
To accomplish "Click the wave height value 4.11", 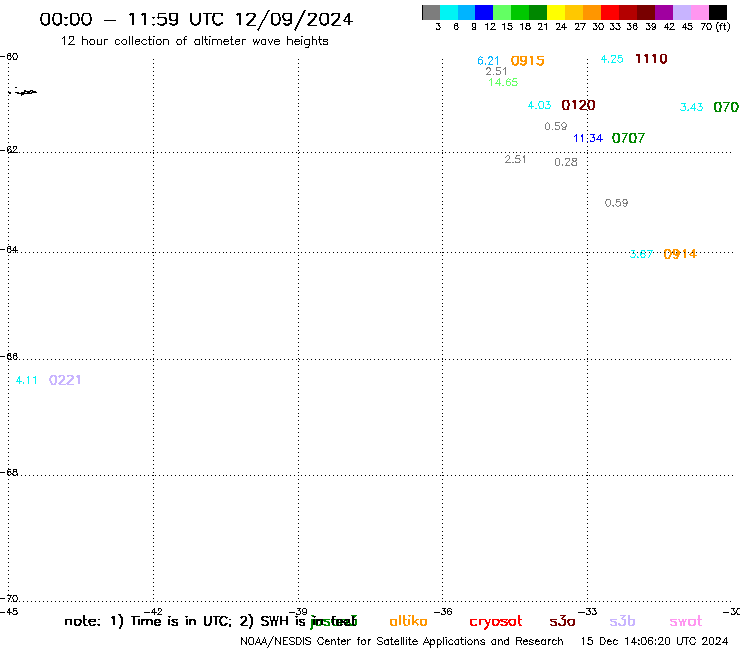I will (26, 380).
